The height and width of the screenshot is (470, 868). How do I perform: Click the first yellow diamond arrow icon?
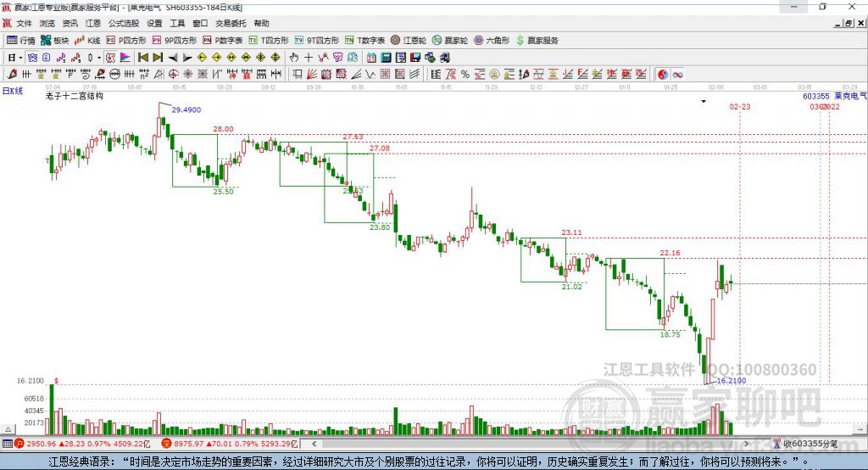point(202,58)
